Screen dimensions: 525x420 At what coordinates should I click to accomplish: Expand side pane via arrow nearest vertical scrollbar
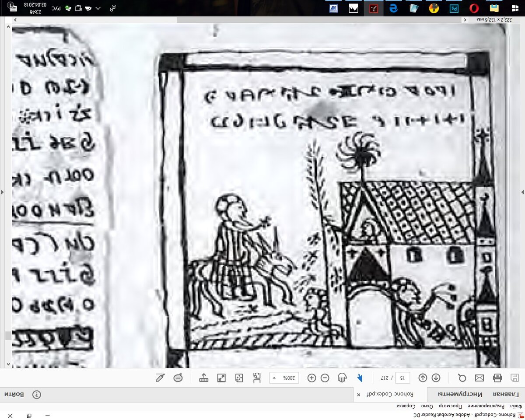[3, 192]
